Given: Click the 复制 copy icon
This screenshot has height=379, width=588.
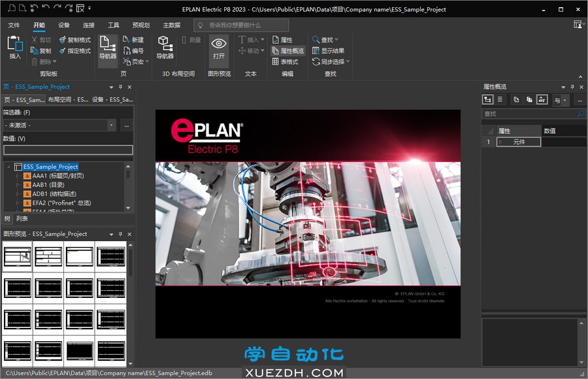Looking at the screenshot, I should tap(34, 51).
